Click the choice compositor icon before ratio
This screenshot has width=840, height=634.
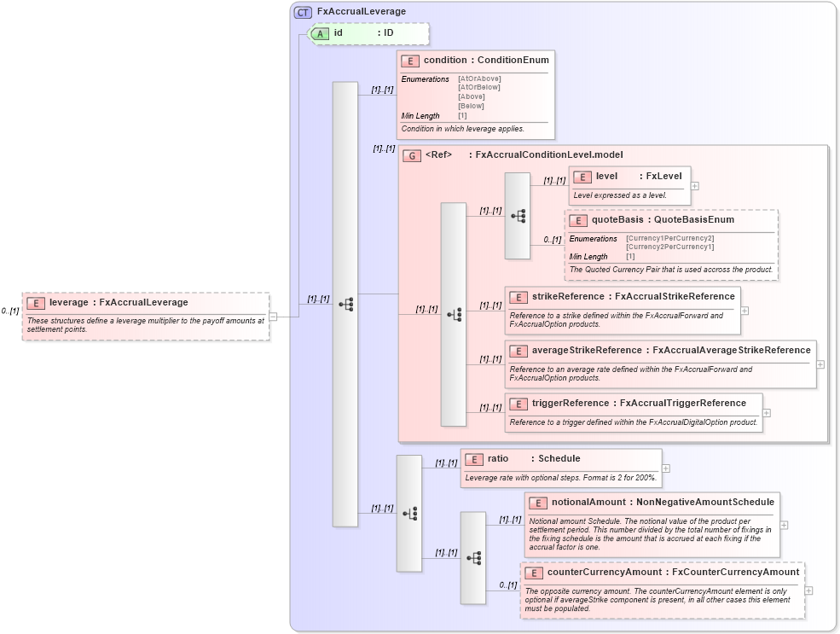(x=410, y=514)
